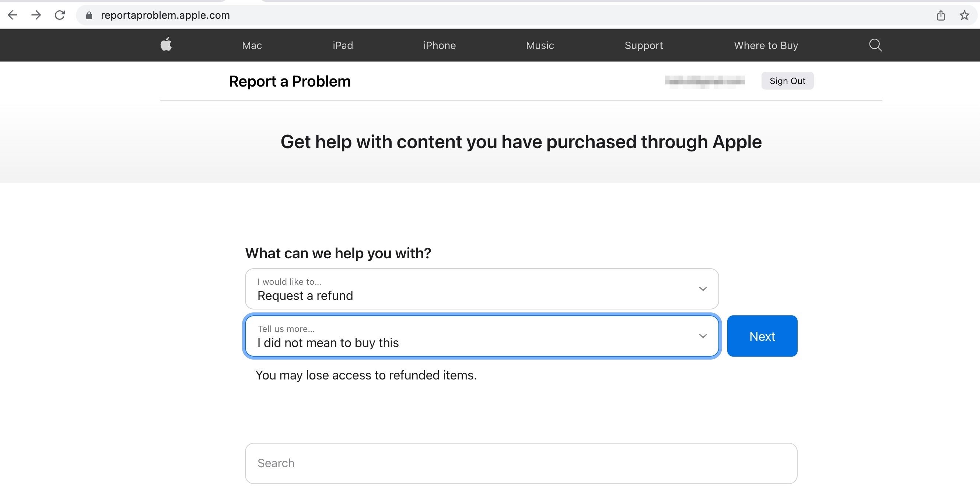Go to the iPhone navigation link
Screen dimensions: 980x497
(x=440, y=45)
